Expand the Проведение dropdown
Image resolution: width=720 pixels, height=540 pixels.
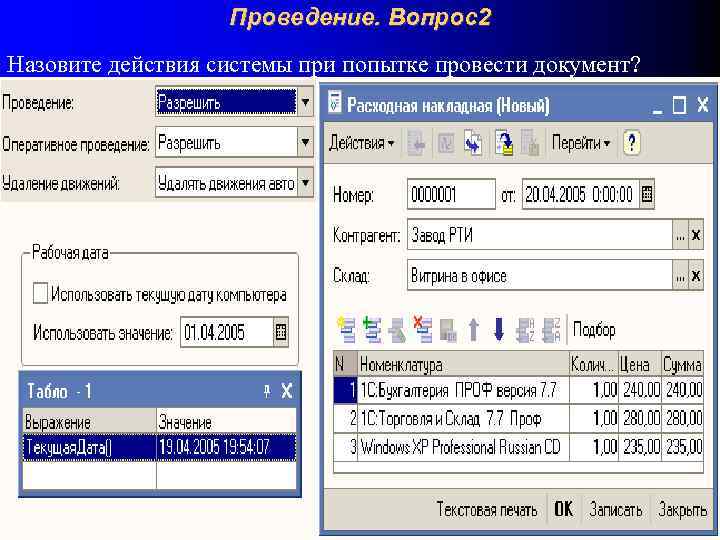tap(305, 101)
